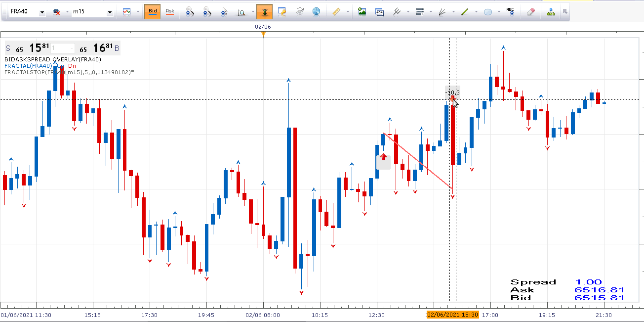This screenshot has height=322, width=644.
Task: Click the FRACTALSTOP indicator label
Action: coord(69,72)
